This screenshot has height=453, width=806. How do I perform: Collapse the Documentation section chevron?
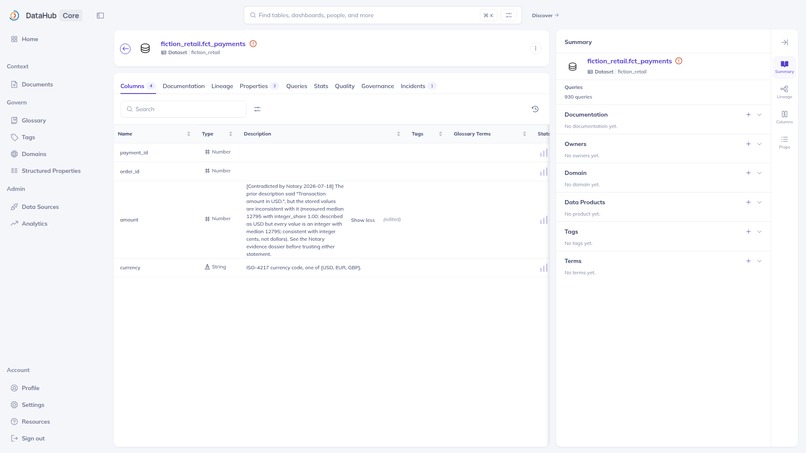(x=759, y=115)
